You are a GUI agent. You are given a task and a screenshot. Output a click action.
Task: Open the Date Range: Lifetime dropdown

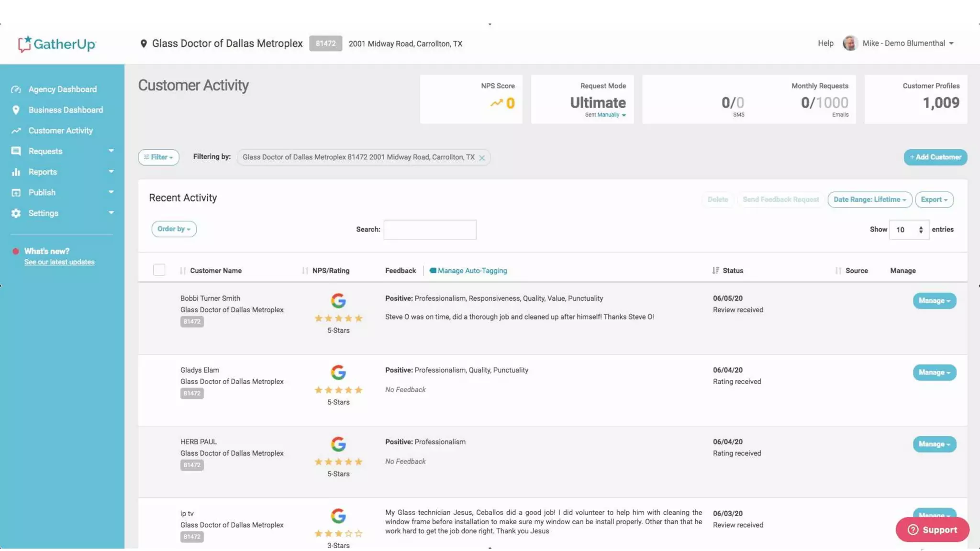[x=869, y=199]
